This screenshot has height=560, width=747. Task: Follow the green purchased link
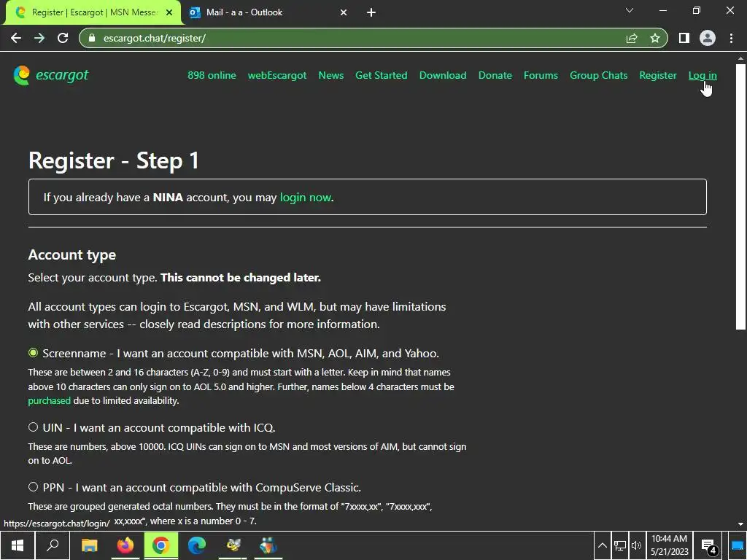pos(49,400)
